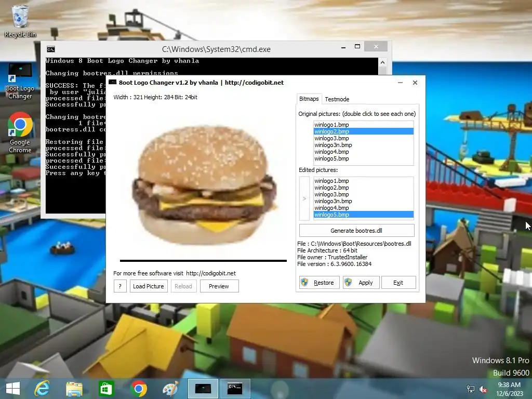Click the Preview button
The image size is (532, 399).
219,286
